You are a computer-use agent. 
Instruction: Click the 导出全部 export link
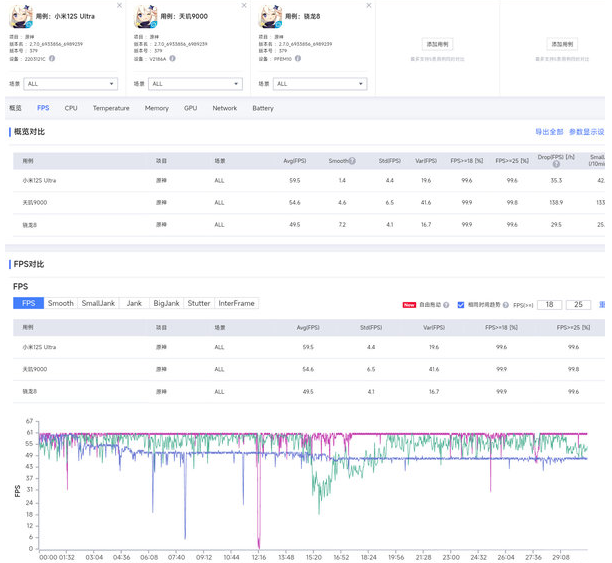pyautogui.click(x=549, y=132)
